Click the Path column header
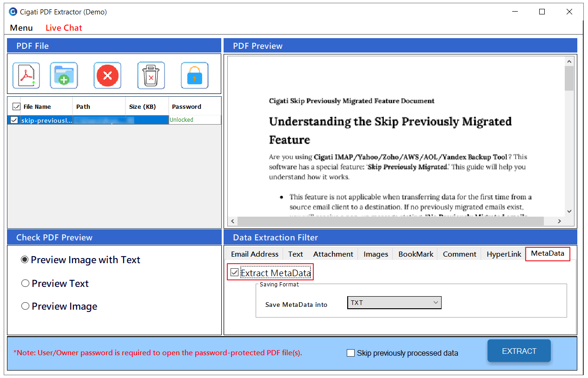This screenshot has height=378, width=588. click(99, 106)
